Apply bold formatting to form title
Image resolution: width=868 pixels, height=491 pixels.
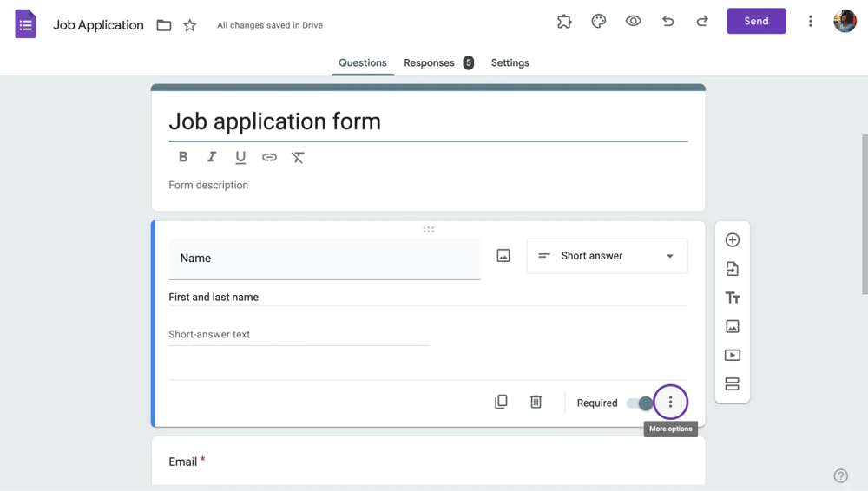click(x=183, y=157)
